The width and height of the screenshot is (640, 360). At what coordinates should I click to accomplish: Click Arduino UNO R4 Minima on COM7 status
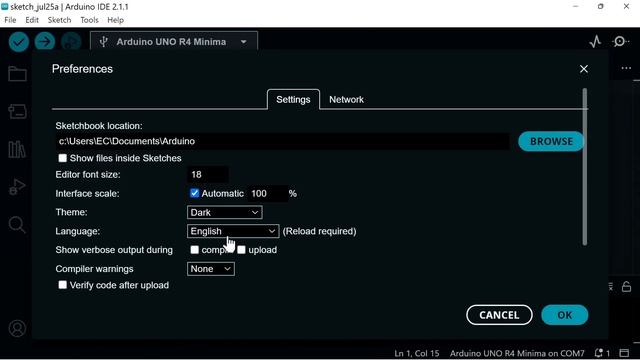pyautogui.click(x=517, y=353)
